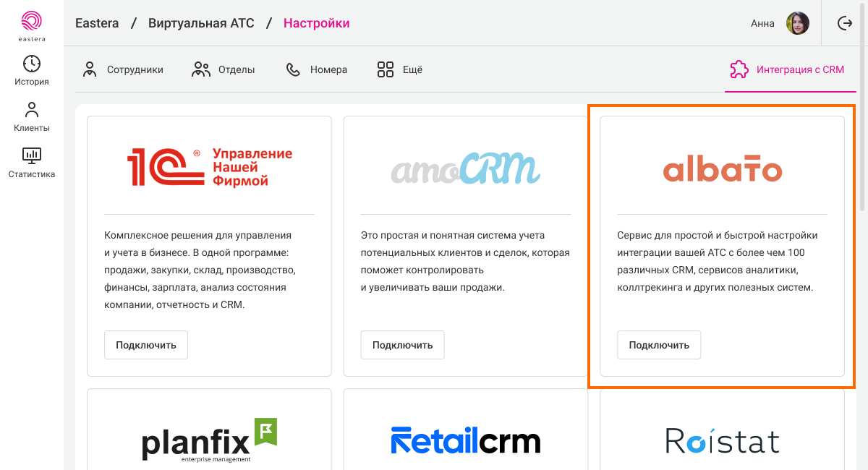Click Анна's profile avatar
This screenshot has height=470, width=868.
797,23
